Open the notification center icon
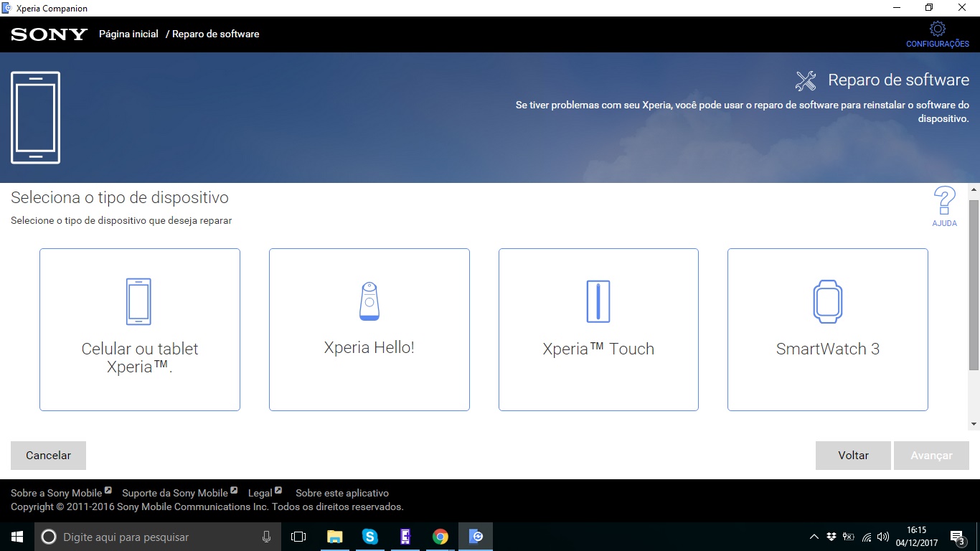The image size is (980, 551). [957, 537]
